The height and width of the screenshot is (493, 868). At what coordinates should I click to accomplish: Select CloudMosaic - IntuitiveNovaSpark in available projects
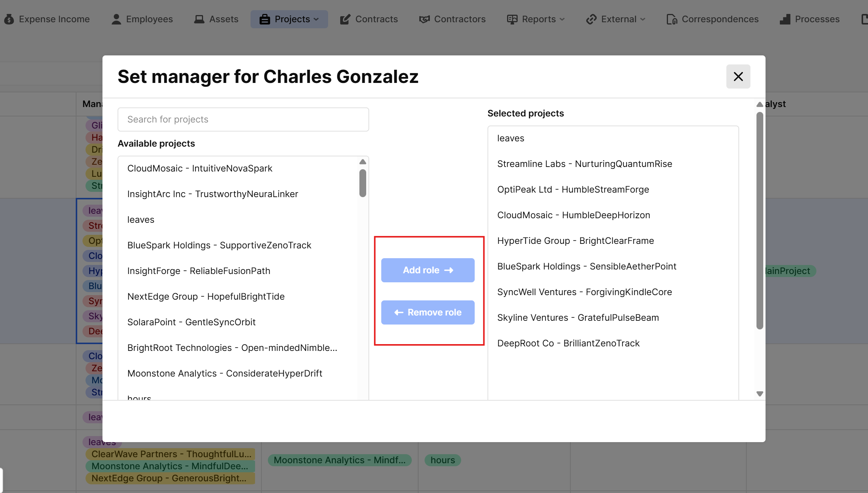[200, 168]
